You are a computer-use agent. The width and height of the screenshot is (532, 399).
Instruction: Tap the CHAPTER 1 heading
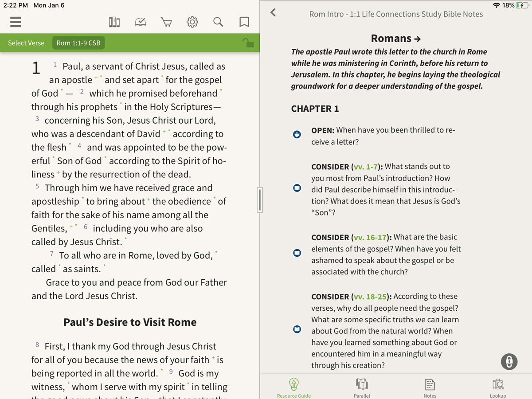pyautogui.click(x=315, y=109)
